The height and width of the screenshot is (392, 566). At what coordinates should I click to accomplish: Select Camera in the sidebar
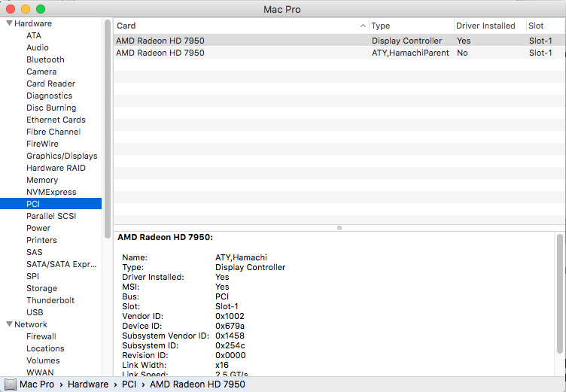click(x=41, y=71)
